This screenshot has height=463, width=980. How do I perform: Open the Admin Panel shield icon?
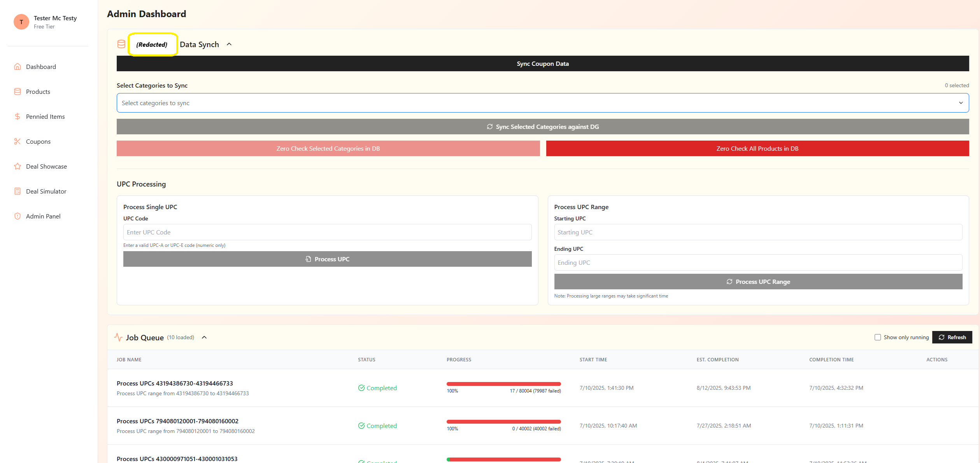coord(18,216)
